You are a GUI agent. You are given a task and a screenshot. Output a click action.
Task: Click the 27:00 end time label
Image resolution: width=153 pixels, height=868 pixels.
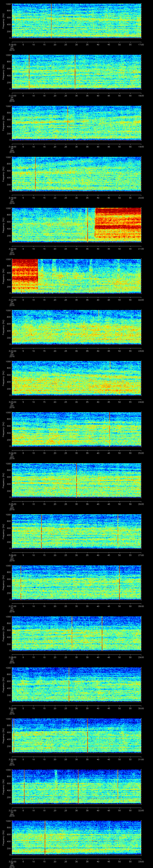pos(141,555)
